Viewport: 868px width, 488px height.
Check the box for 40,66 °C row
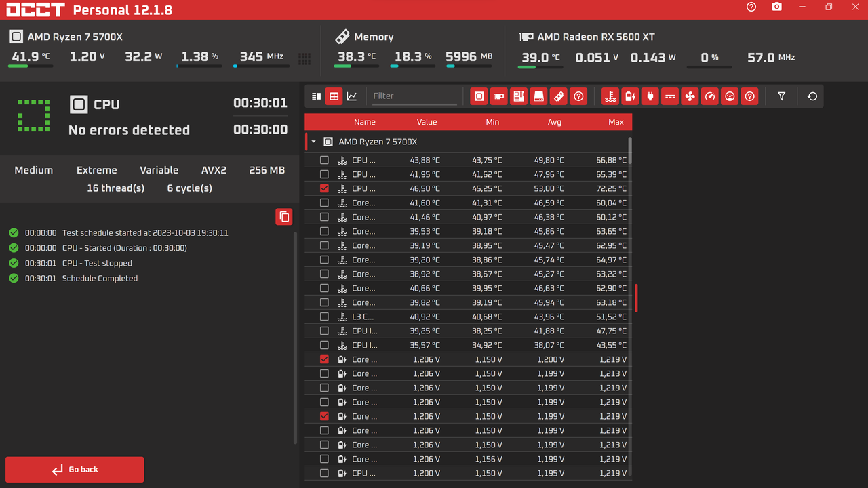[x=324, y=288]
